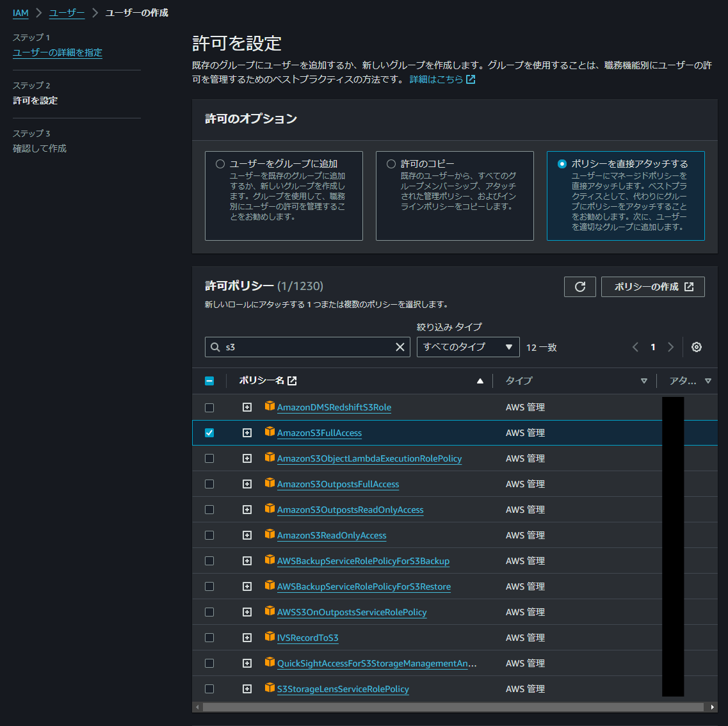Image resolution: width=728 pixels, height=726 pixels.
Task: Check the AmazonS3ReadOnlyAccess checkbox
Action: tap(209, 535)
